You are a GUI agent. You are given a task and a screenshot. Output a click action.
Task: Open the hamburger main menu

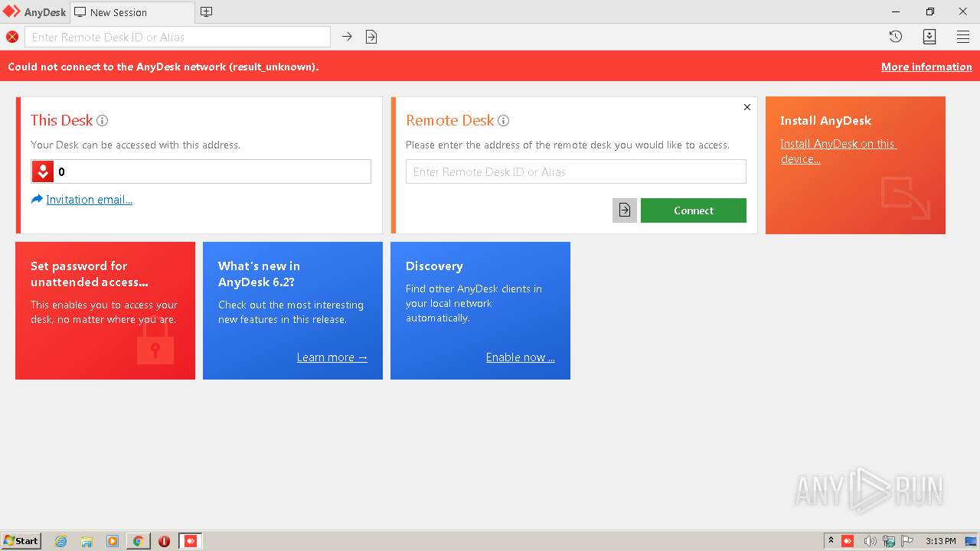pyautogui.click(x=963, y=37)
